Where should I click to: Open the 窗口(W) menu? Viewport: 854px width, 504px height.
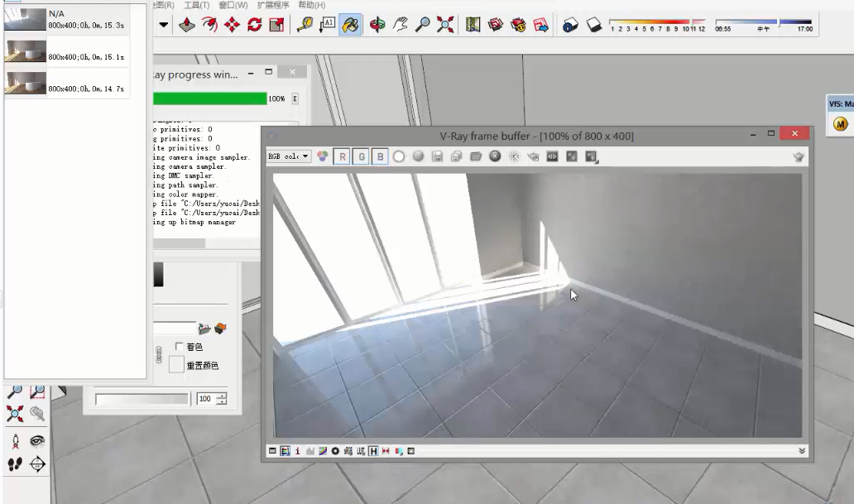tap(233, 5)
